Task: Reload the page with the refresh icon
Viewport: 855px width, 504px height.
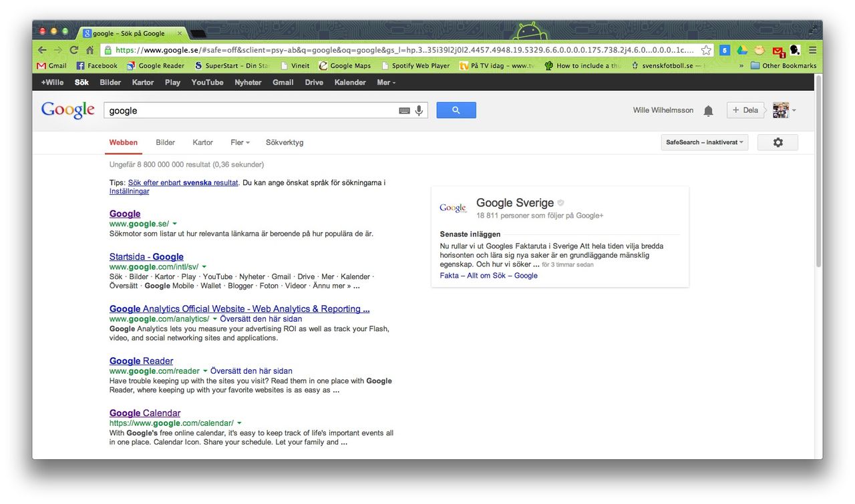Action: (74, 50)
